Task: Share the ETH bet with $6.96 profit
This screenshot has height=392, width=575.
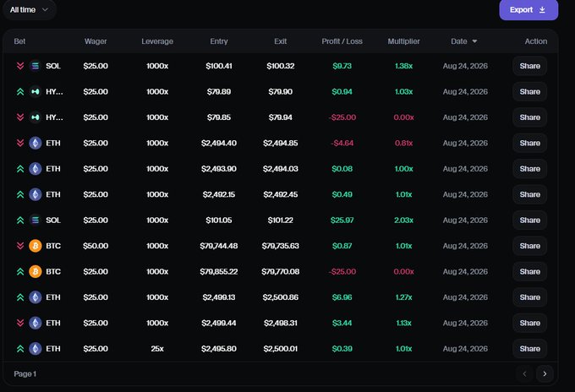Action: click(529, 297)
